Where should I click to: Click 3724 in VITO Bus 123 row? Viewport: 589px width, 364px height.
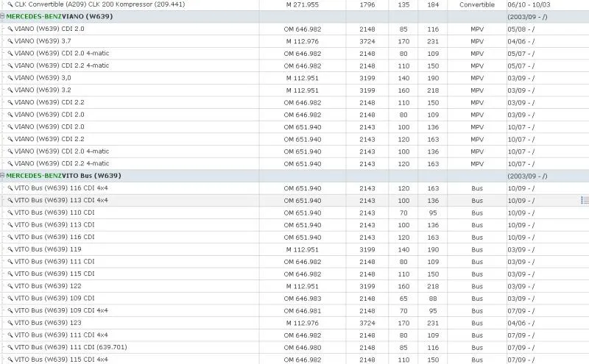(x=367, y=323)
